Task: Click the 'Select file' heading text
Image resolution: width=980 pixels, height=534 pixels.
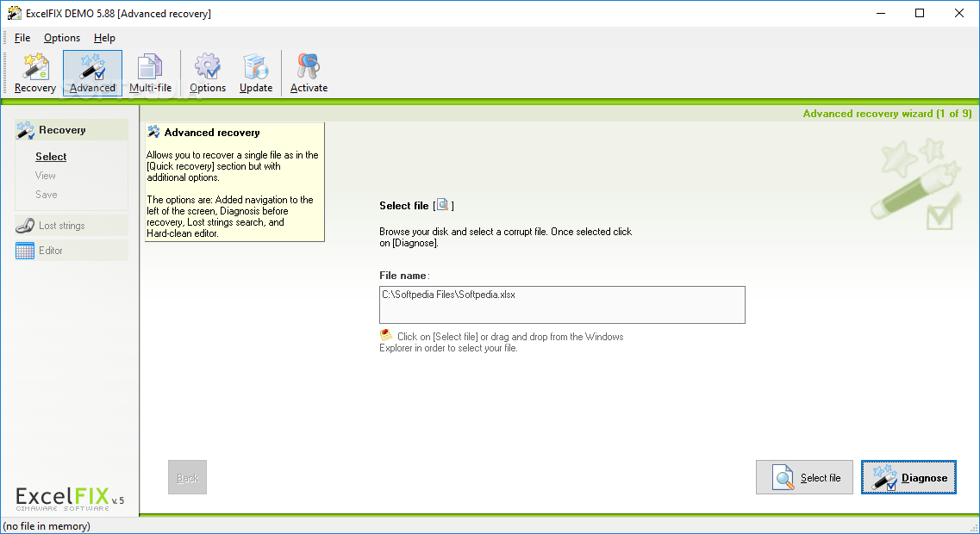Action: tap(403, 206)
